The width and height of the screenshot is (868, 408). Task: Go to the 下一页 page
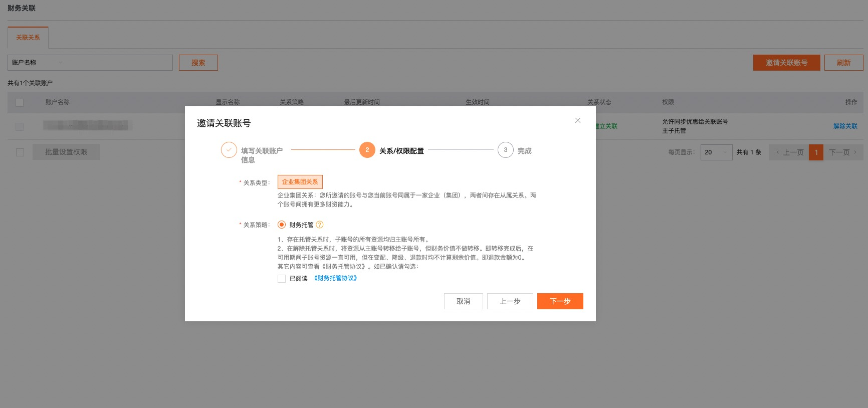(x=843, y=152)
